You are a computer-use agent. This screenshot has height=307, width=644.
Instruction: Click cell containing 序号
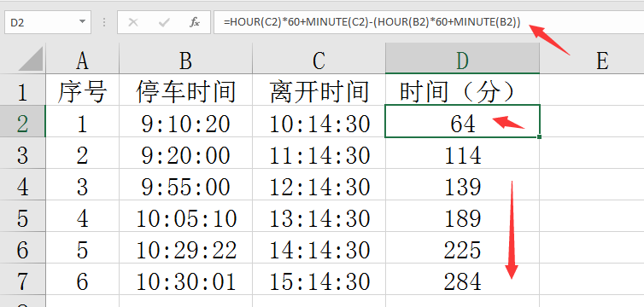pos(82,90)
